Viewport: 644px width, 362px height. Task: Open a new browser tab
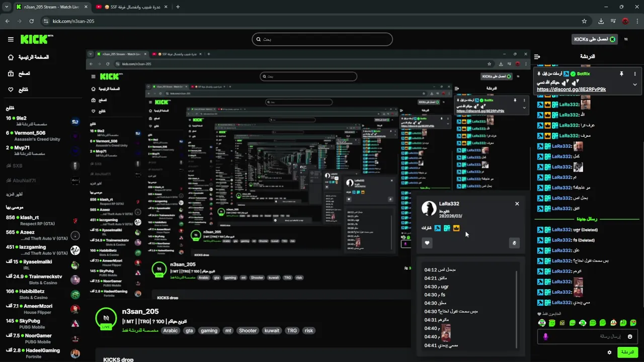pyautogui.click(x=178, y=7)
